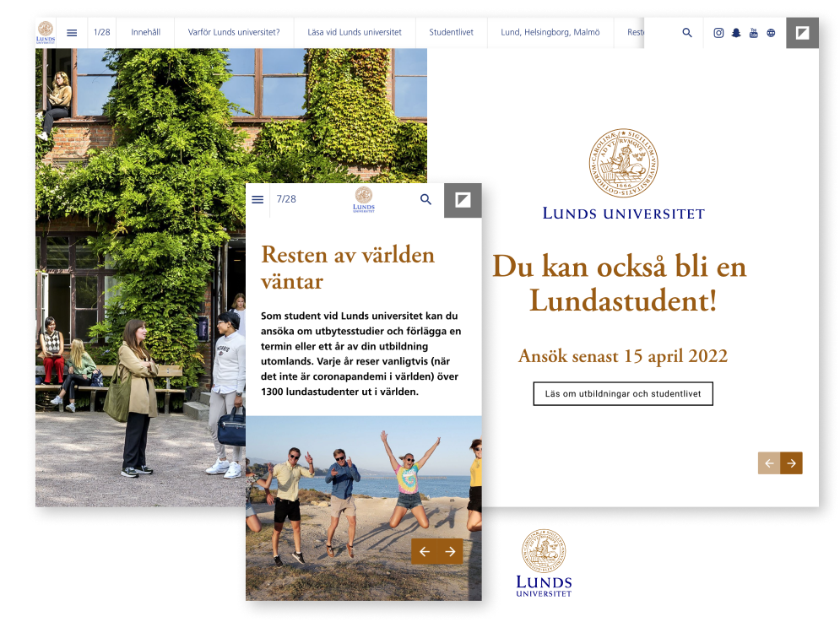
Task: Go back with the mobile preview's previous-page arrow
Action: (425, 551)
